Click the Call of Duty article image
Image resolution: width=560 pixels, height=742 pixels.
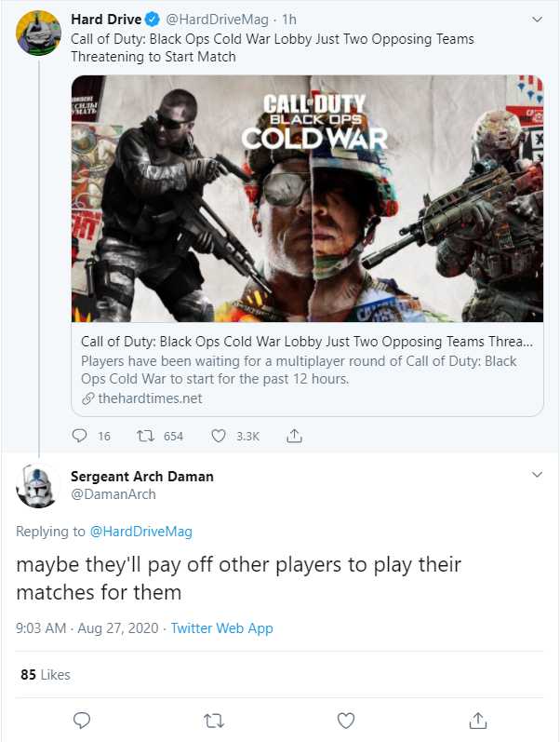coord(307,198)
